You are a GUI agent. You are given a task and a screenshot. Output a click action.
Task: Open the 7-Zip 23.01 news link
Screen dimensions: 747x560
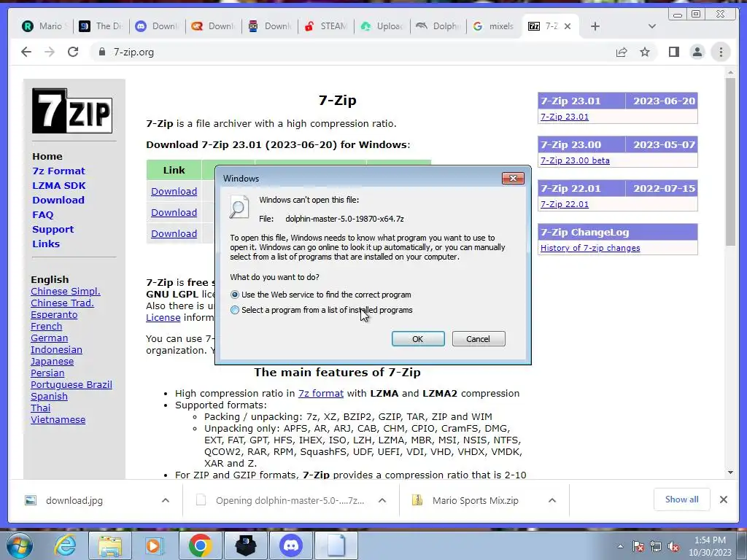click(x=565, y=117)
